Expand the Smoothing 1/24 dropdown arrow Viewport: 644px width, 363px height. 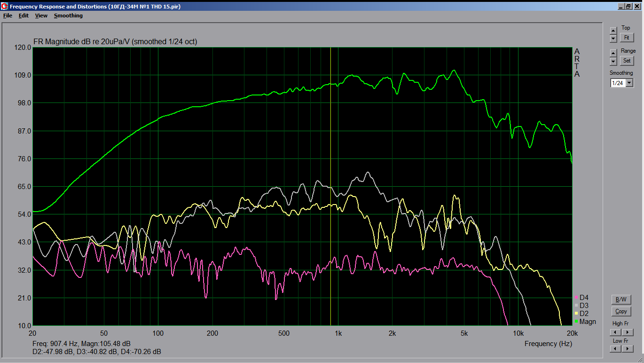coord(629,83)
